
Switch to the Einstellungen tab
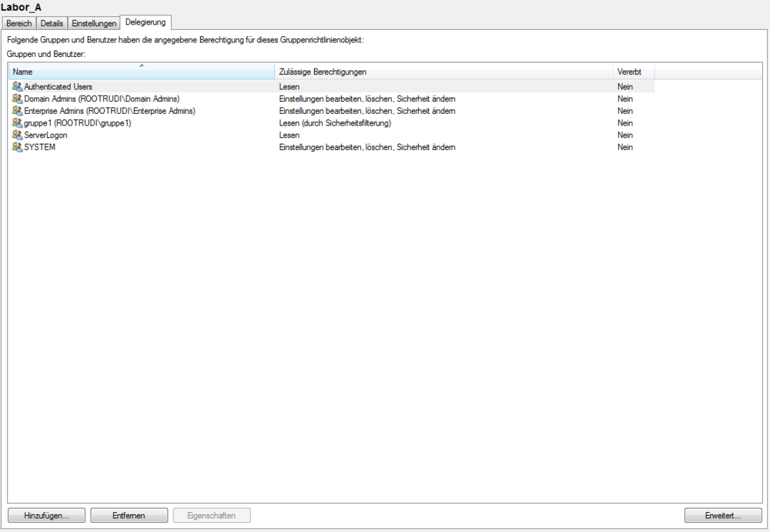pyautogui.click(x=94, y=24)
